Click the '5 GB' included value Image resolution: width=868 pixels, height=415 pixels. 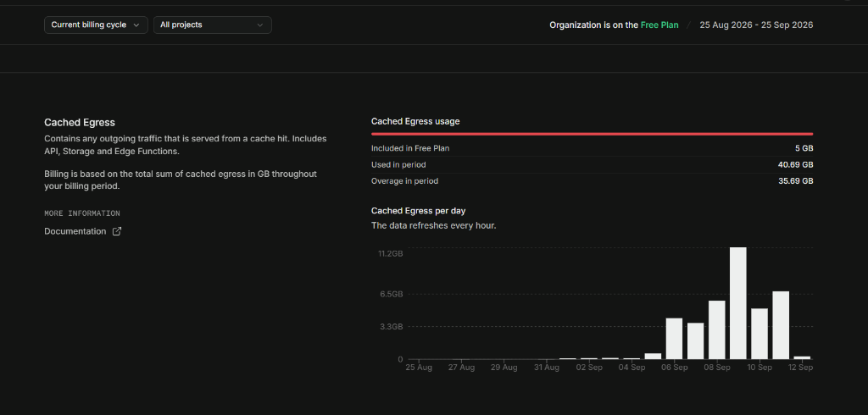click(x=804, y=148)
